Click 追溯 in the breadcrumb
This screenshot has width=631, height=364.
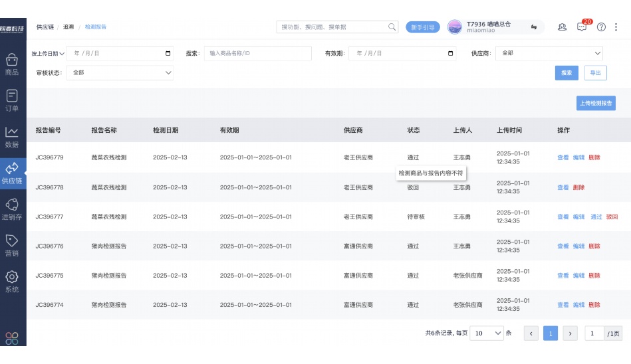point(68,27)
